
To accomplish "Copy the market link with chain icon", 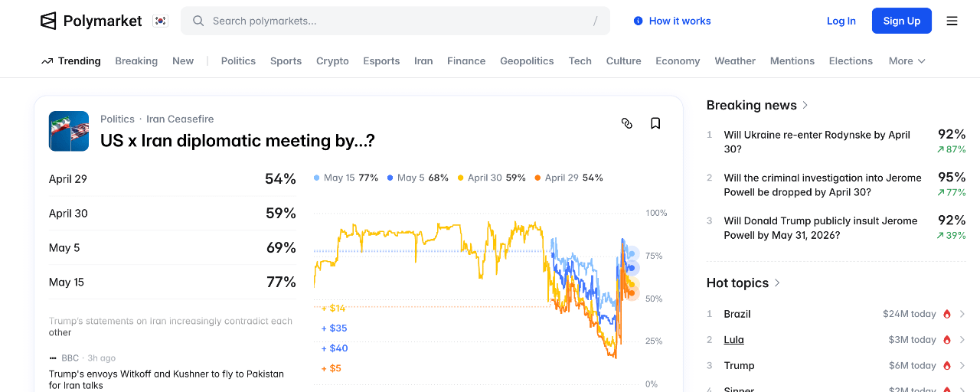I will click(627, 123).
